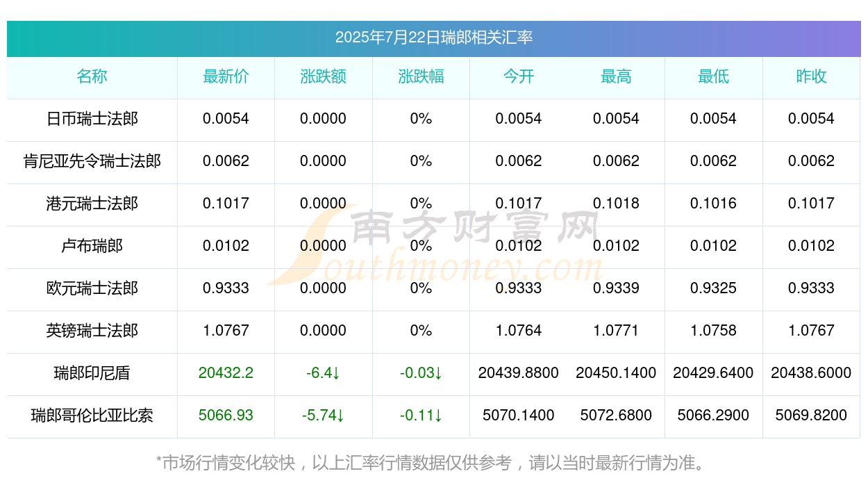
Task: Click the row name '肯尼亚先令瑞士法郎'
Action: (92, 161)
